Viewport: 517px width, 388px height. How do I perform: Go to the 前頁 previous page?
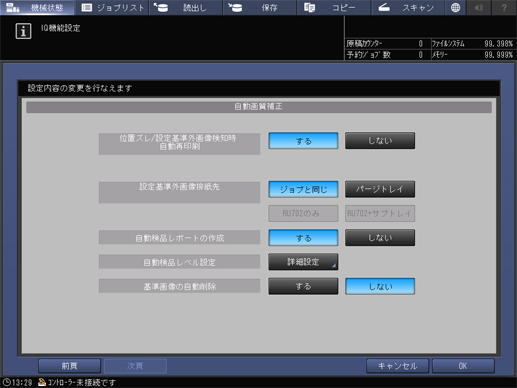(x=69, y=366)
